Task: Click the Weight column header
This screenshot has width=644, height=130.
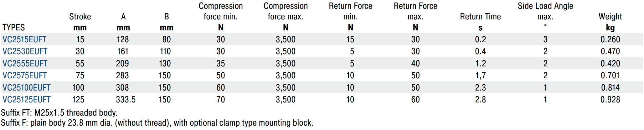Action: click(x=610, y=17)
